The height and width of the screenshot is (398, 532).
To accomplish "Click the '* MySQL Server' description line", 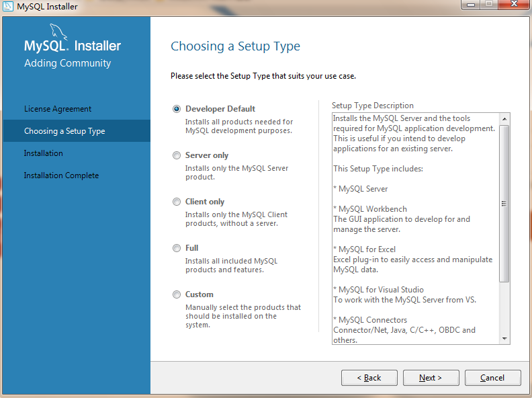I will [x=360, y=189].
